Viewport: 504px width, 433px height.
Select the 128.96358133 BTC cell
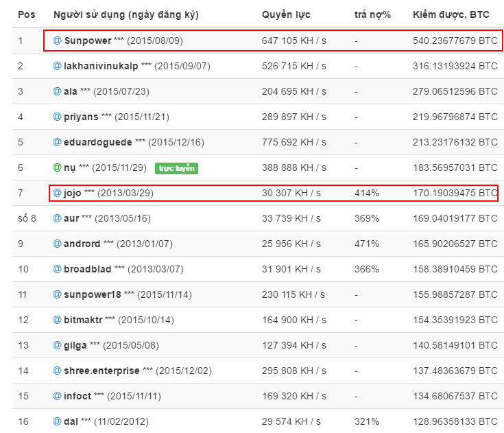click(455, 422)
